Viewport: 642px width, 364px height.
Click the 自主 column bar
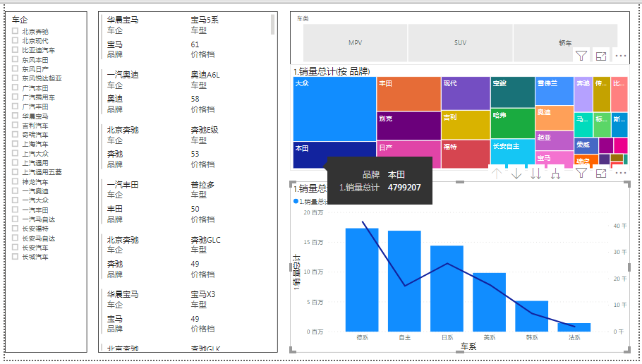click(404, 281)
